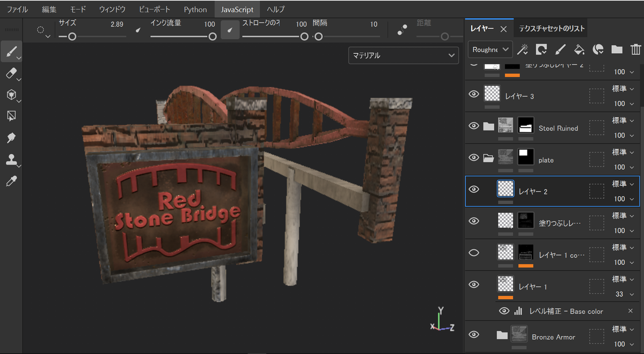Select the Bronze Armor folder row
644x354 pixels.
(552, 337)
